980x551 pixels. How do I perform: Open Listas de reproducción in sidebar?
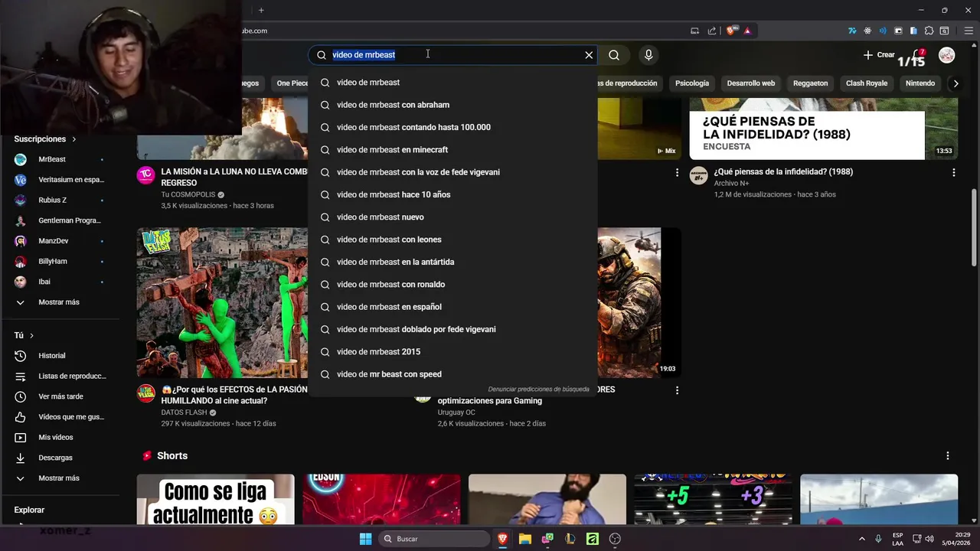(60, 377)
